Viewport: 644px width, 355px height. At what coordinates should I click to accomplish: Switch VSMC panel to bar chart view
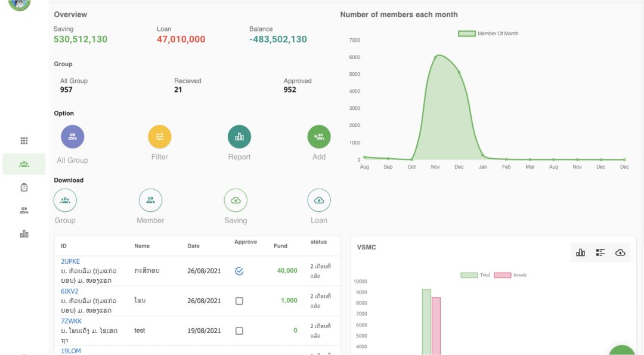580,253
